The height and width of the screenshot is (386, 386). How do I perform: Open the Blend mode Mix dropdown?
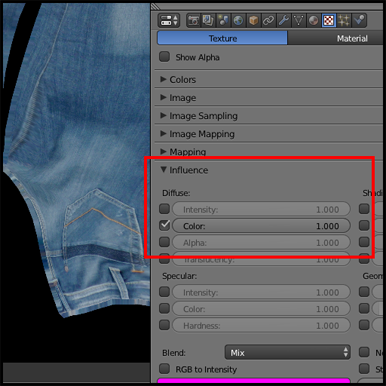[x=288, y=352]
